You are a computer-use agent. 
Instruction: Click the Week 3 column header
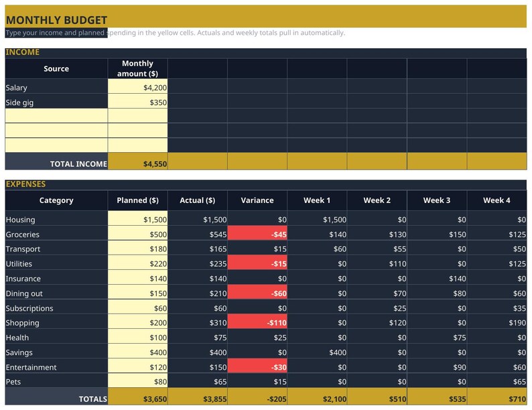tap(437, 200)
